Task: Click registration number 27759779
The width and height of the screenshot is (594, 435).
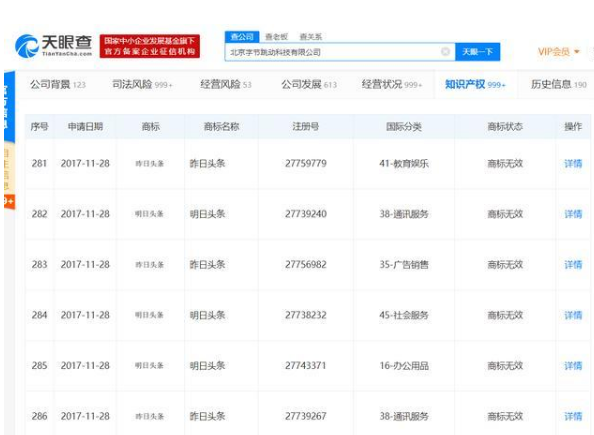Action: 306,163
